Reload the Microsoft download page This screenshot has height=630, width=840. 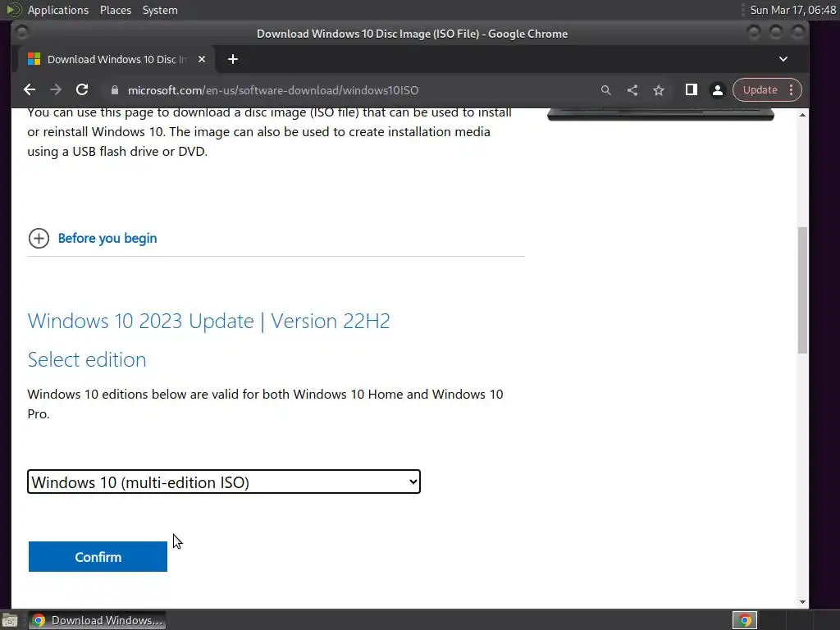coord(82,90)
